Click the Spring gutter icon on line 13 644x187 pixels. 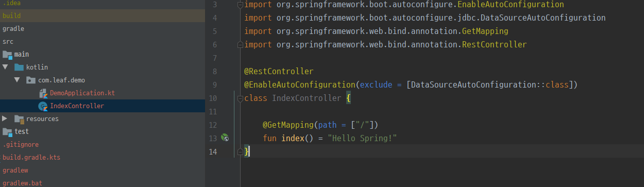pyautogui.click(x=225, y=138)
